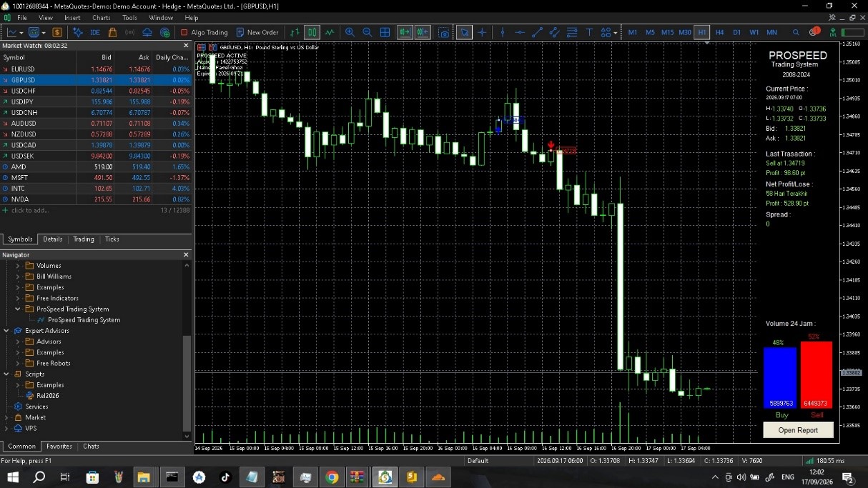Zoom in on the chart

coord(350,32)
